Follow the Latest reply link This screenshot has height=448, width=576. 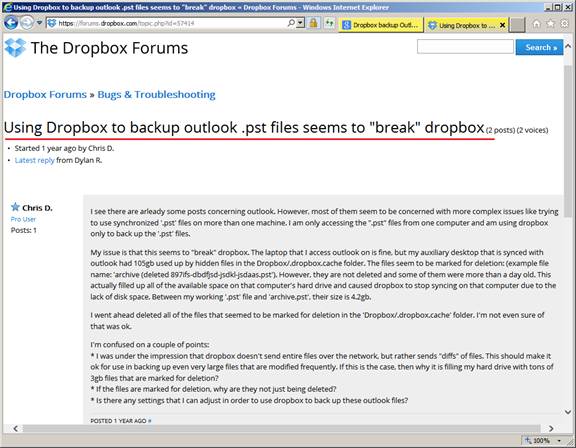pos(35,160)
